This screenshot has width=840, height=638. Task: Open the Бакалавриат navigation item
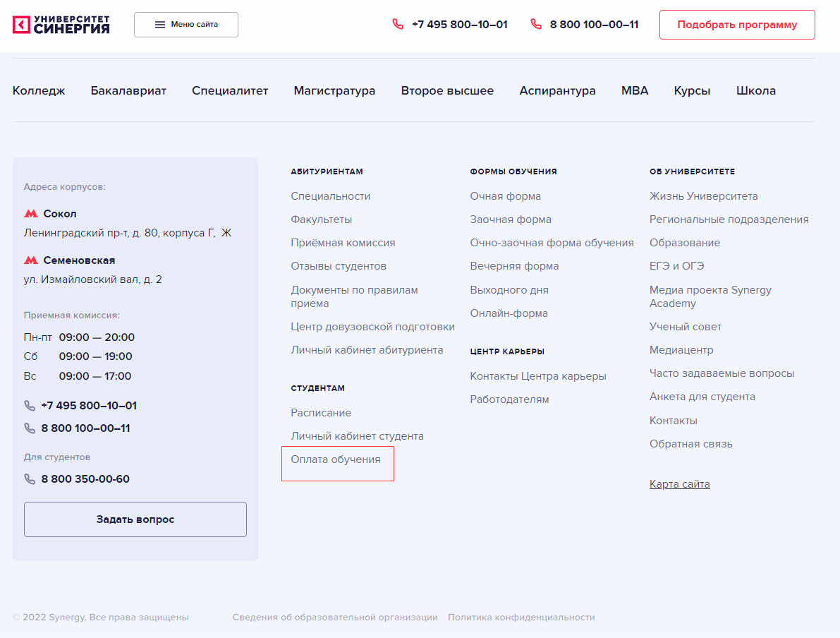[128, 90]
